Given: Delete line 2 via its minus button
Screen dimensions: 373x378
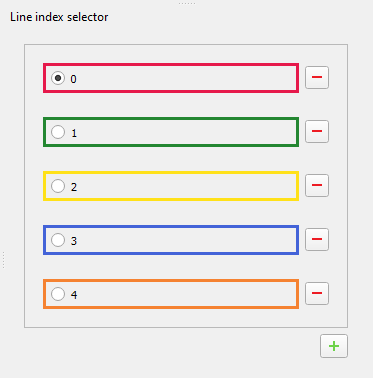Looking at the screenshot, I should click(x=317, y=185).
